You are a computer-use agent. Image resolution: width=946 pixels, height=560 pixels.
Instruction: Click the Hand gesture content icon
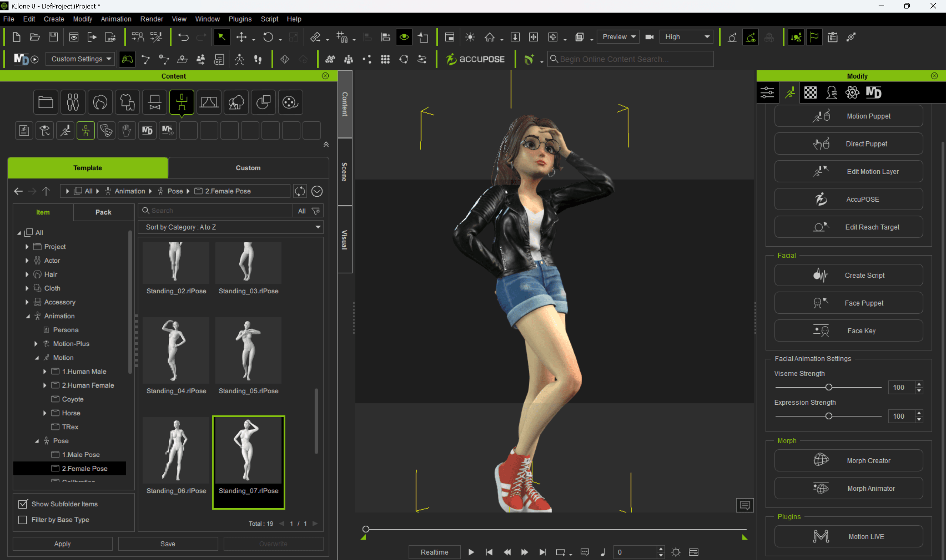127,131
